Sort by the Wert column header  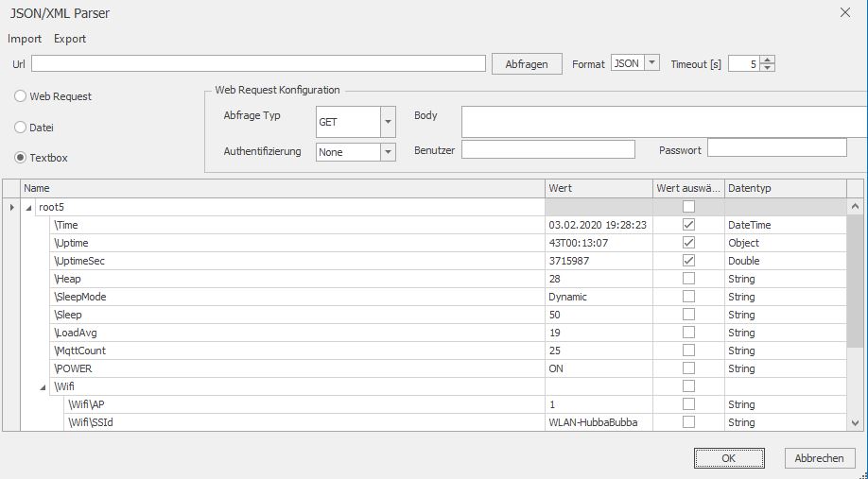599,189
